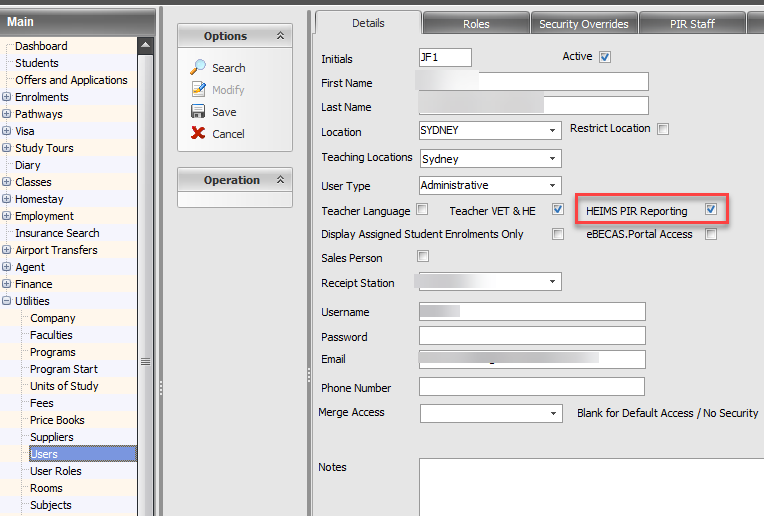
Task: Open the User Type dropdown
Action: [x=553, y=186]
